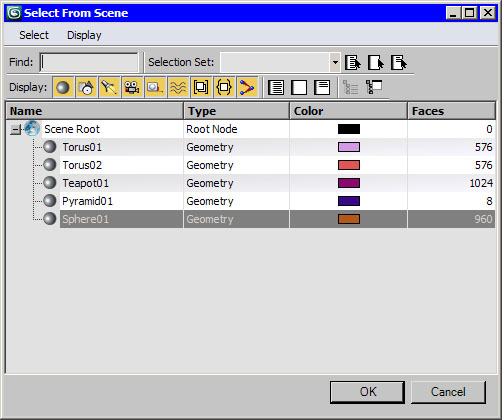The height and width of the screenshot is (420, 502).
Task: Open the Display menu
Action: pyautogui.click(x=84, y=35)
